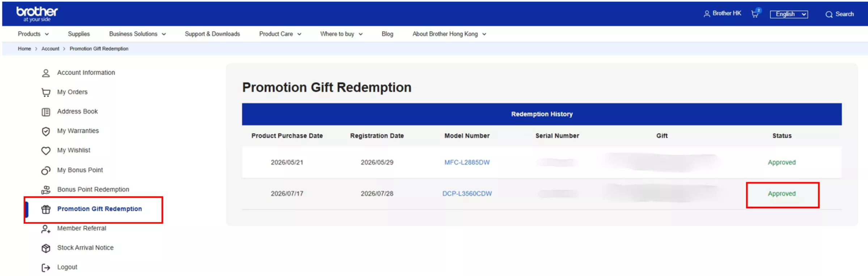Click the Product Purchase Date column header
The height and width of the screenshot is (276, 868).
[x=287, y=136]
